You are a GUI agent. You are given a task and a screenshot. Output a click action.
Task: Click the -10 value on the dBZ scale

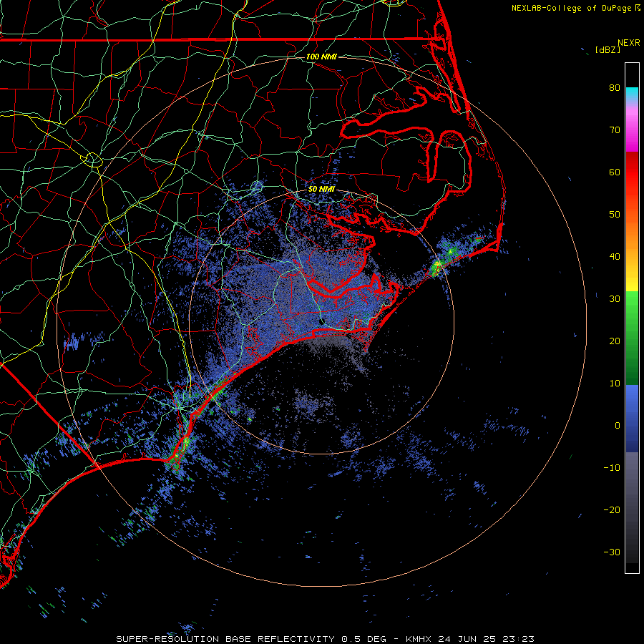pyautogui.click(x=612, y=467)
